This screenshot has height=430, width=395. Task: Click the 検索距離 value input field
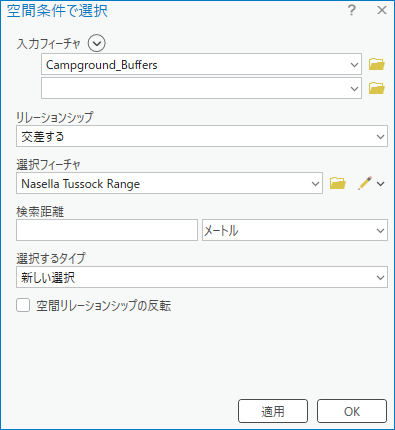pos(107,230)
